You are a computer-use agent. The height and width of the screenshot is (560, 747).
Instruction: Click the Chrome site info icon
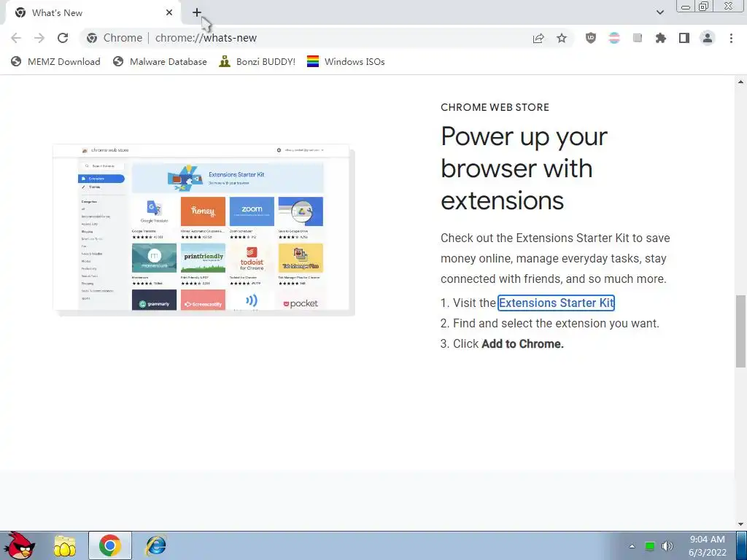point(92,38)
